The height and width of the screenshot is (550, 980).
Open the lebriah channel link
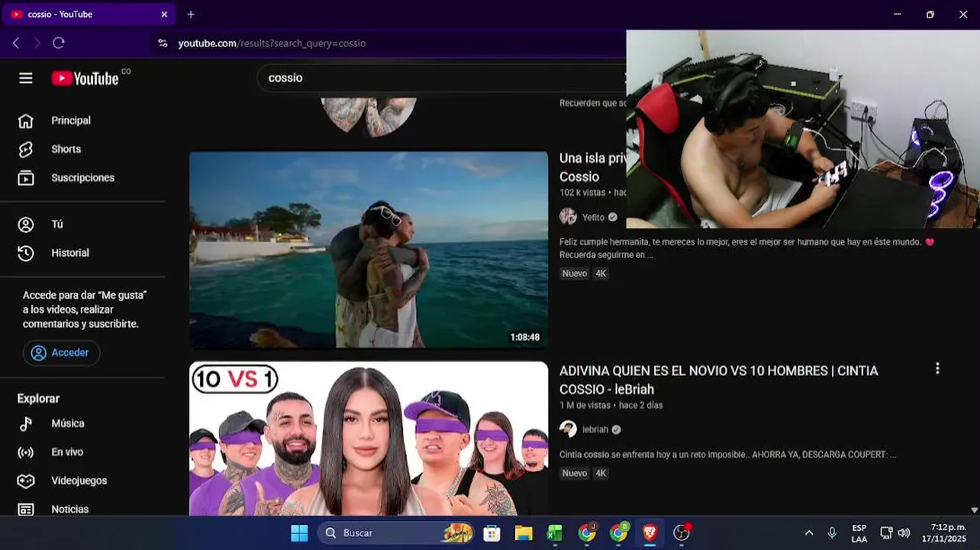[595, 429]
